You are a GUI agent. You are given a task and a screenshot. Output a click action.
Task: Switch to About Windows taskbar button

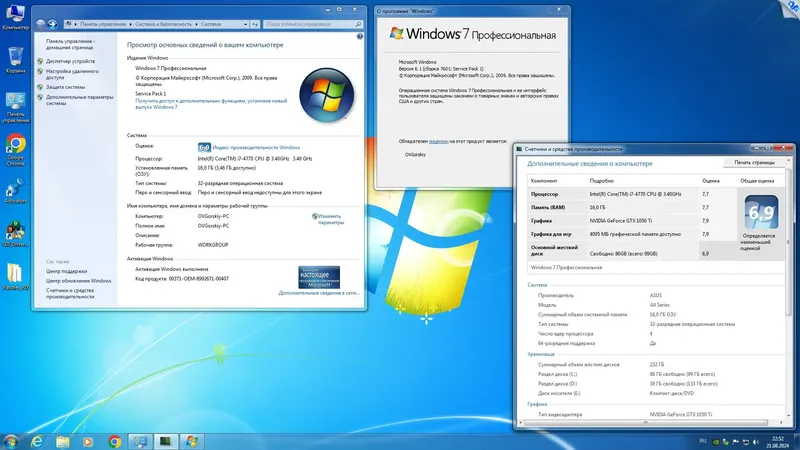coord(191,441)
